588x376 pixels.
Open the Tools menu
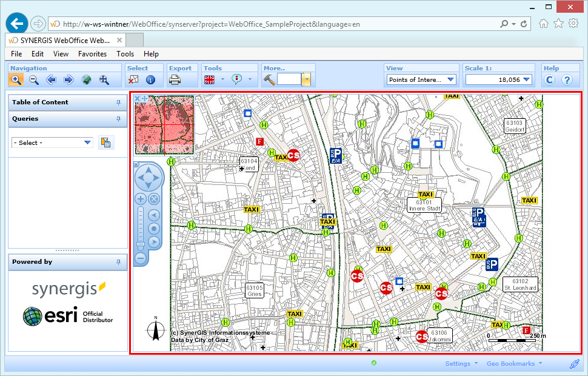point(125,53)
